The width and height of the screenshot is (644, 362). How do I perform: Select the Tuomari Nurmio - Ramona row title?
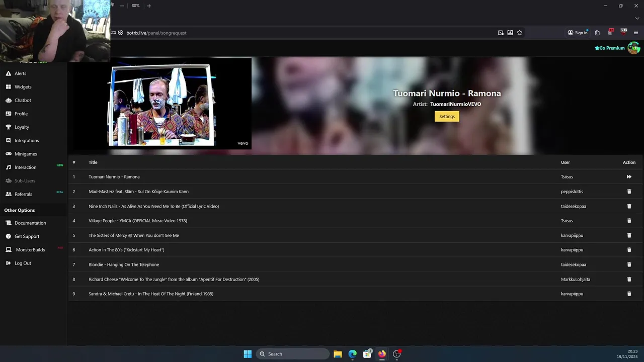click(x=114, y=177)
